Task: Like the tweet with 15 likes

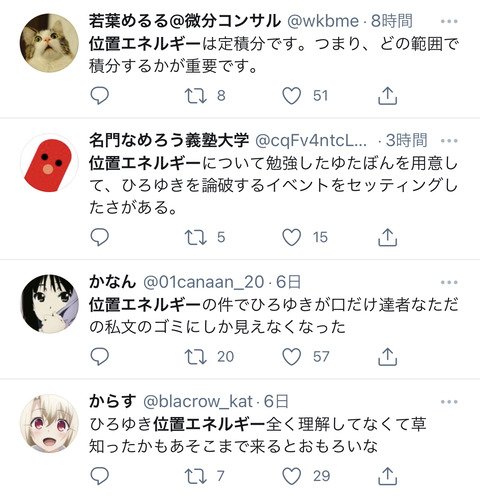Action: pyautogui.click(x=292, y=237)
